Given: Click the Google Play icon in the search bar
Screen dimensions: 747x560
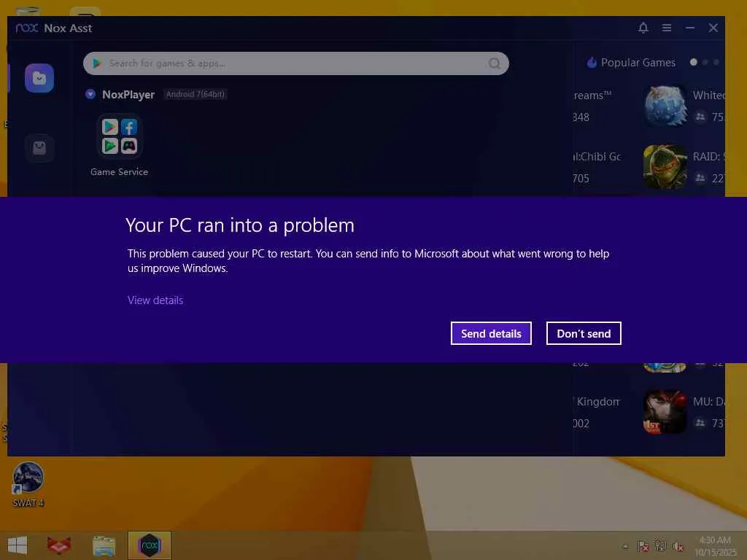Looking at the screenshot, I should 97,63.
